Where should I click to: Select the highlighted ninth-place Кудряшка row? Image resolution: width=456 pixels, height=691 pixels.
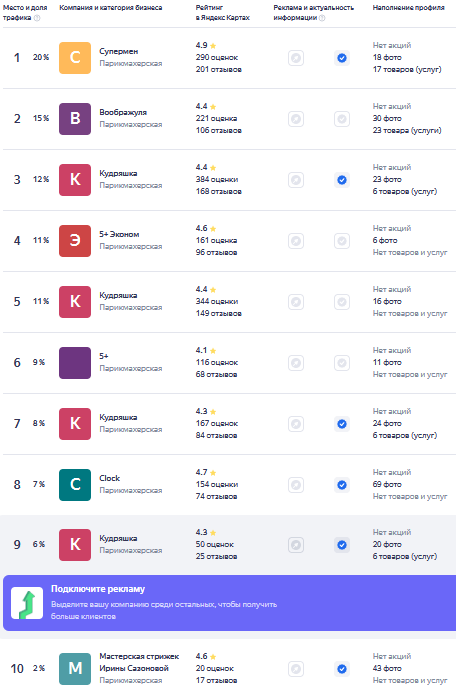point(228,545)
